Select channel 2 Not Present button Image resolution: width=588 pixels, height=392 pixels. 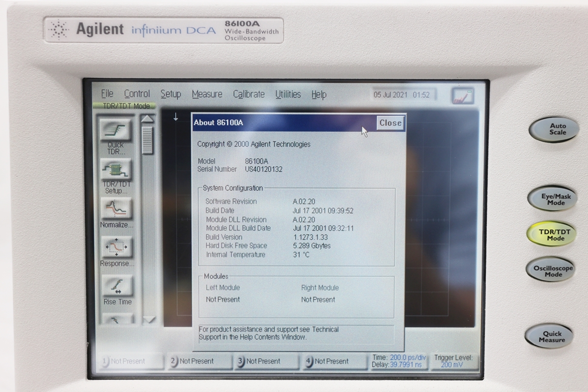201,361
